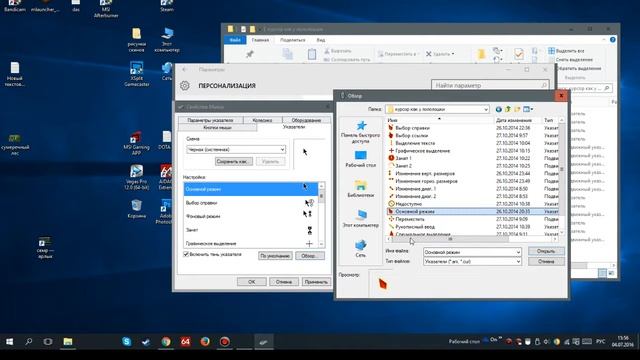Click Сохранить как button in Mouse Properties

point(233,162)
